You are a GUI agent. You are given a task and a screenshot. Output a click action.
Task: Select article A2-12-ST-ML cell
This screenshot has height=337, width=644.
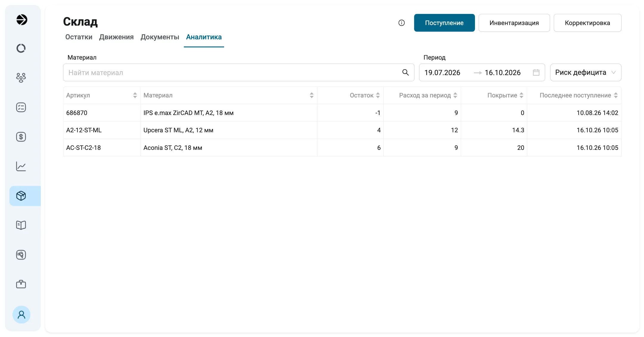click(102, 130)
